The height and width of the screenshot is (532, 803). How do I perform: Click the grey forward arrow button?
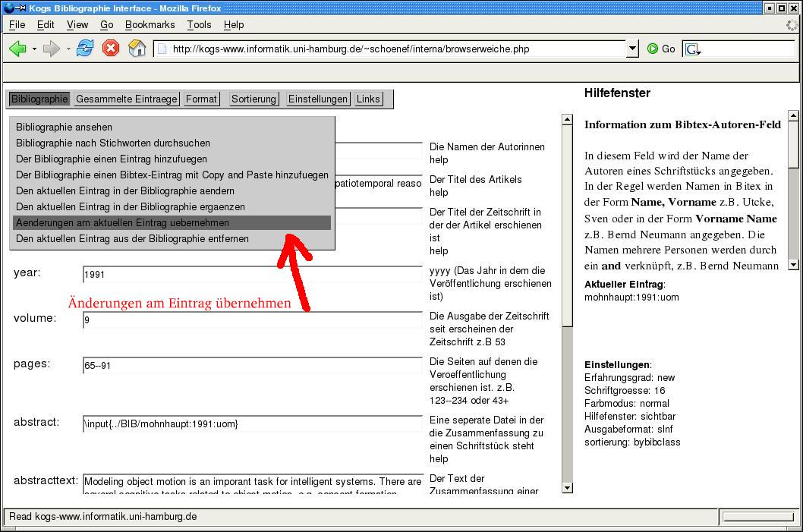pos(51,49)
